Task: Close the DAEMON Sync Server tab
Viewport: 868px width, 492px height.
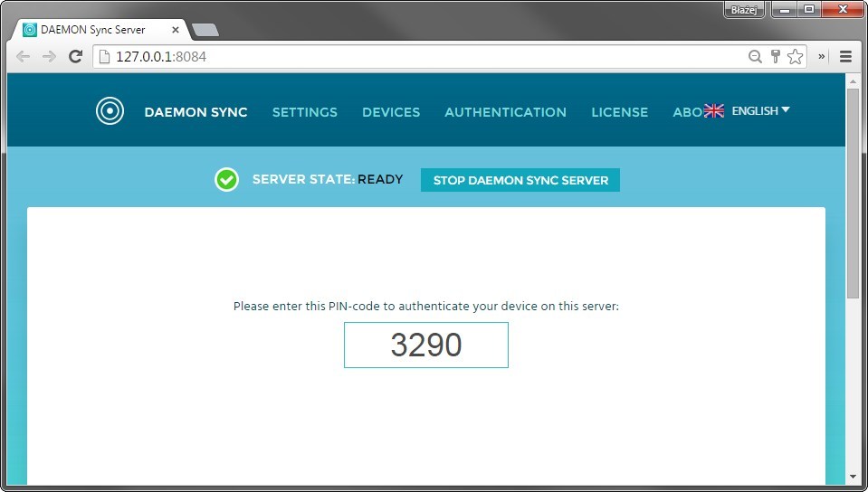Action: coord(176,30)
